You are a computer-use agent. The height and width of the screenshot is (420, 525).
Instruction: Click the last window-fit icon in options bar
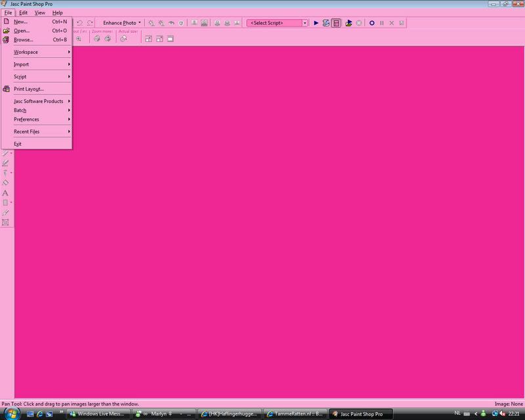[x=170, y=39]
